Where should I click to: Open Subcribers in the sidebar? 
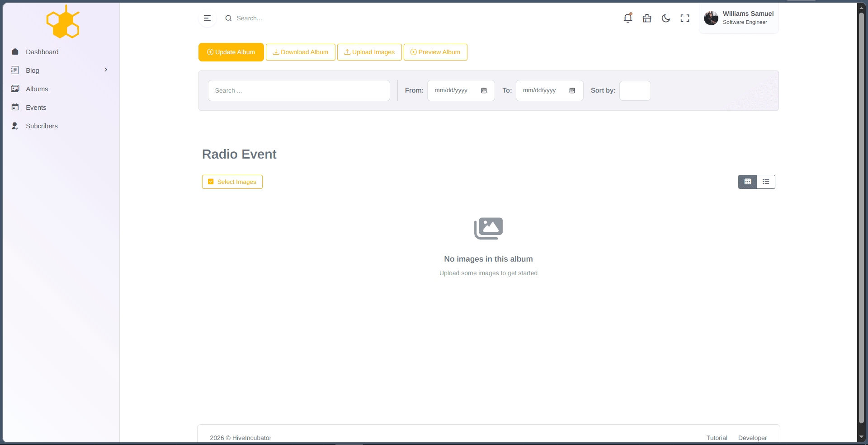point(42,126)
